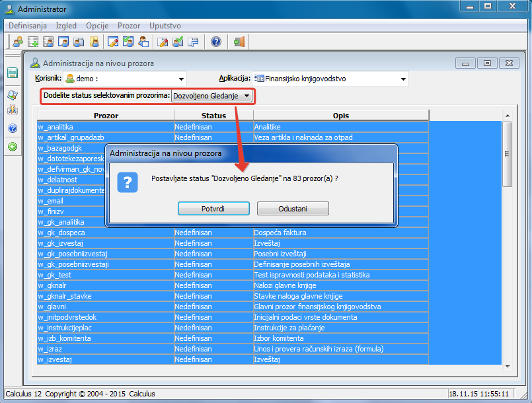Confirm with the Potvrdi button
This screenshot has height=403, width=532.
pyautogui.click(x=213, y=209)
